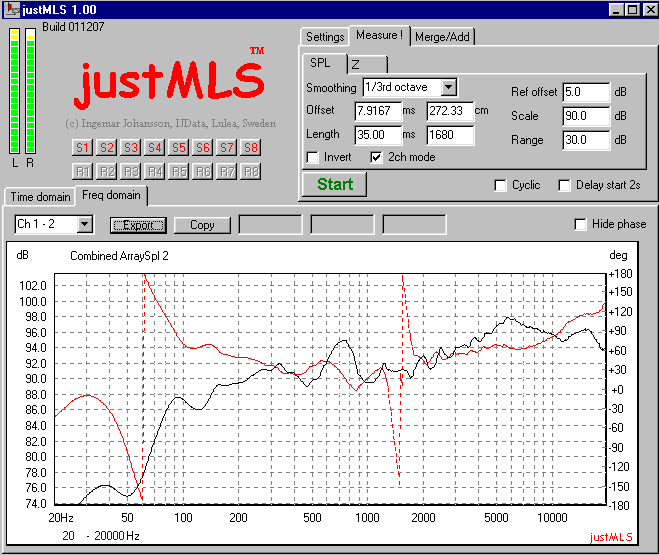Click the justMLS title bar icon
659x555 pixels.
pyautogui.click(x=13, y=9)
